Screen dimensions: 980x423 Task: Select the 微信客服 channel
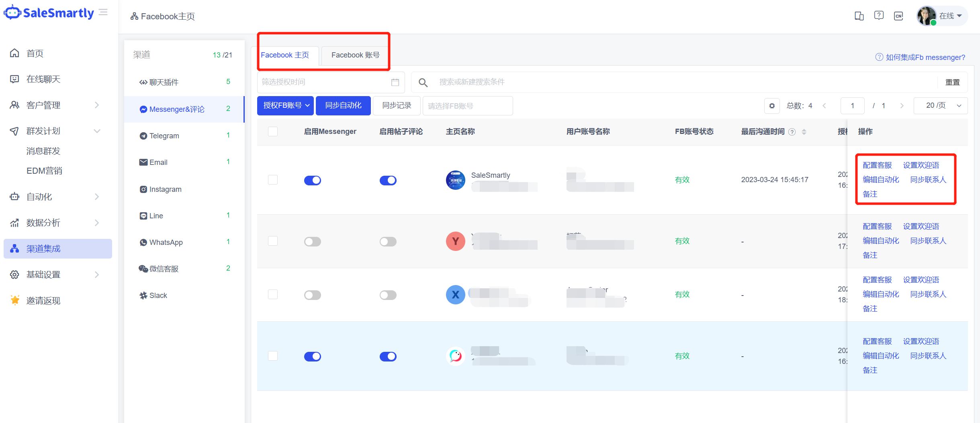point(184,269)
